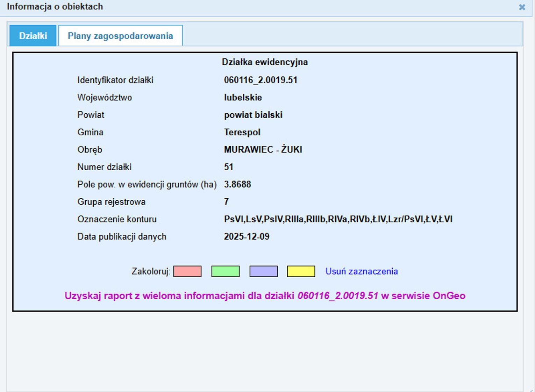Click the parcel area value 3.8688

coord(237,184)
